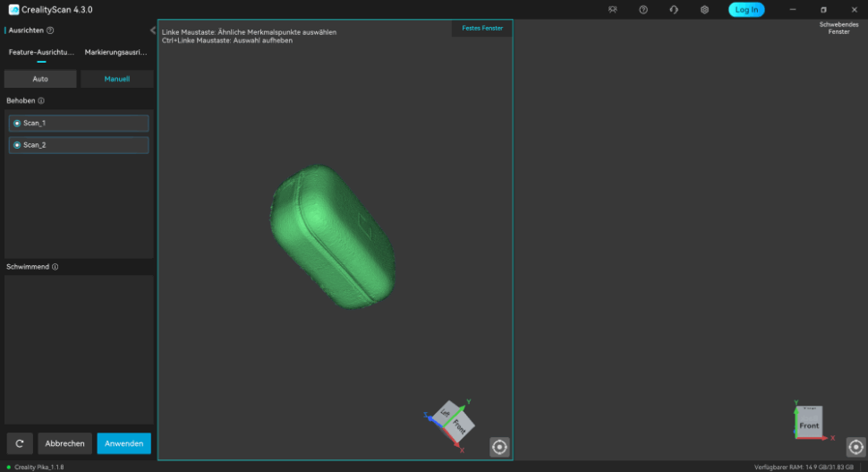Click the CrealityScan app logo icon
Viewport: 868px width, 472px height.
[13, 10]
